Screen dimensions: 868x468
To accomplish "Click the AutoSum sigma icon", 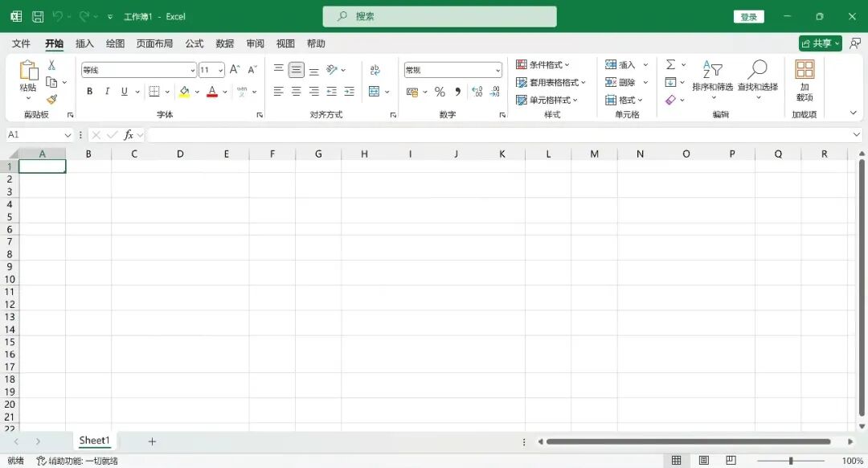I will 670,65.
